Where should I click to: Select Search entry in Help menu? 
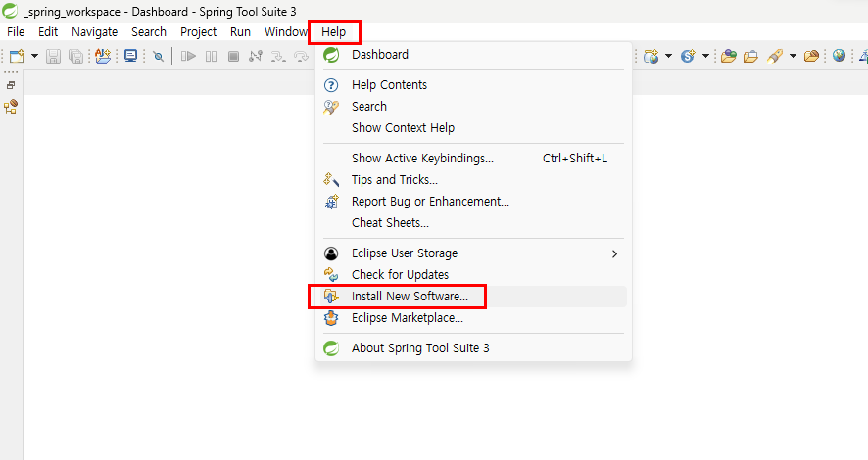pyautogui.click(x=473, y=106)
